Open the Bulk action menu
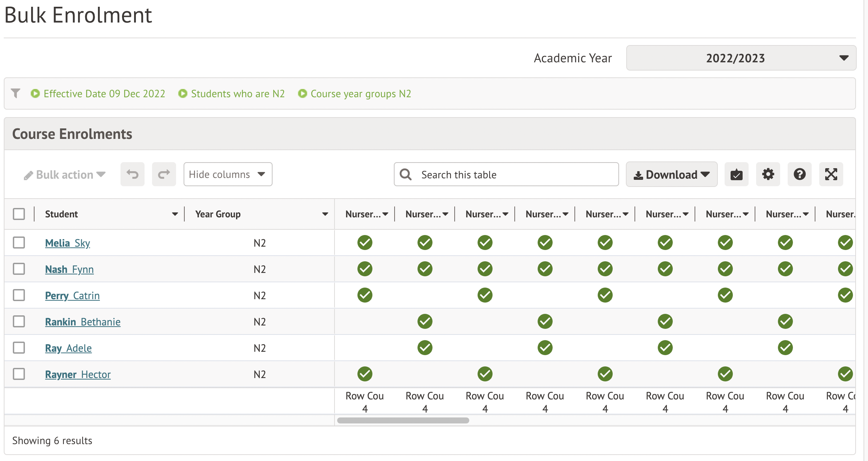868x461 pixels. (65, 175)
